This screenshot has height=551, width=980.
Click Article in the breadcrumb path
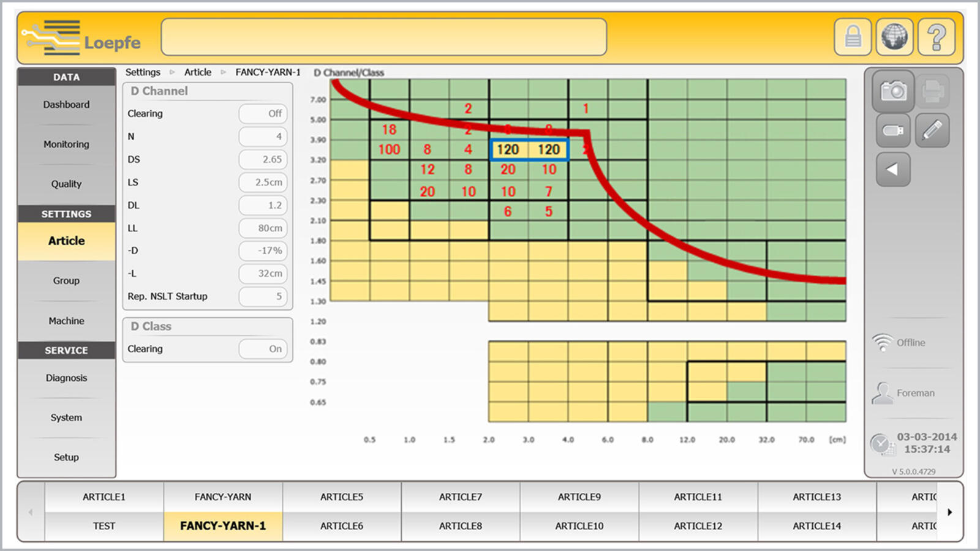[x=198, y=72]
